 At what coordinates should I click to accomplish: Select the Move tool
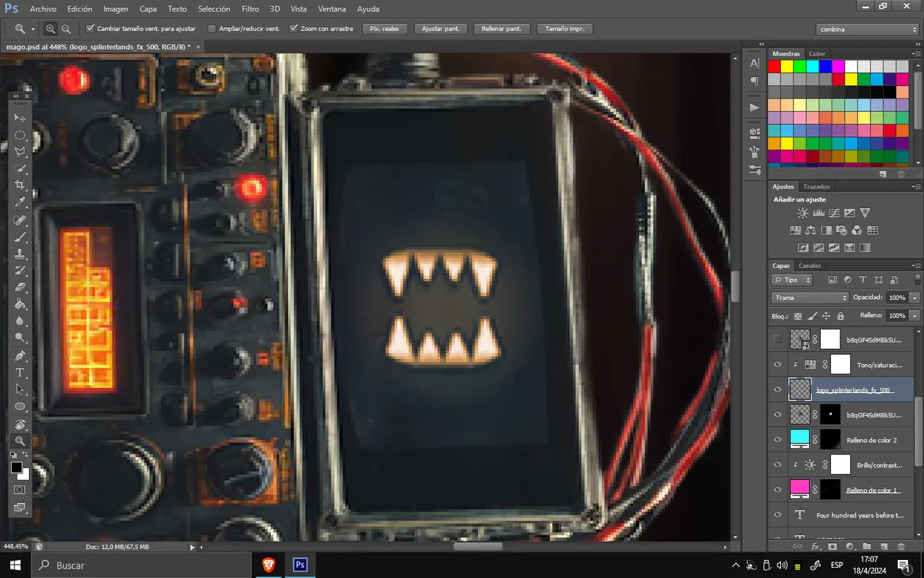click(20, 118)
